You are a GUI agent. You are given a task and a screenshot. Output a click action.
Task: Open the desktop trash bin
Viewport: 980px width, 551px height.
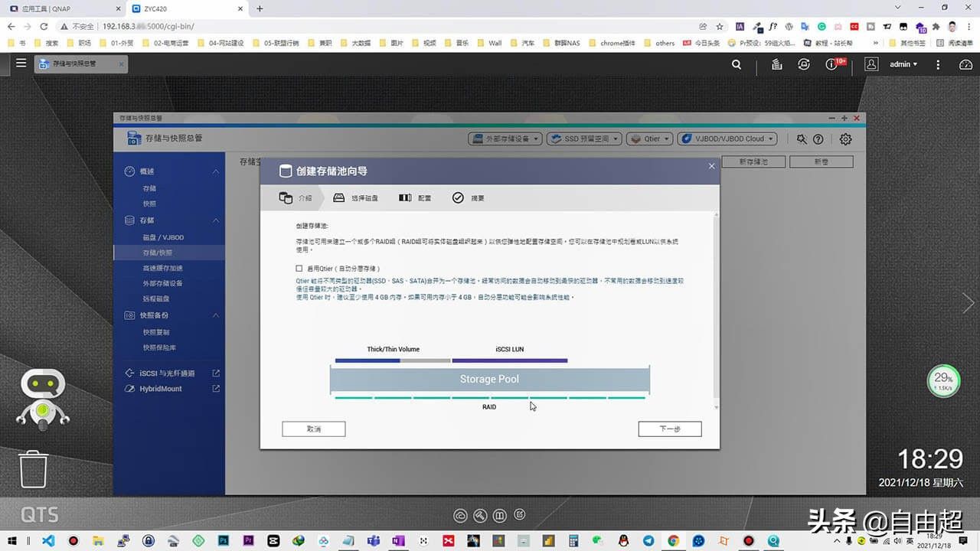click(x=34, y=469)
